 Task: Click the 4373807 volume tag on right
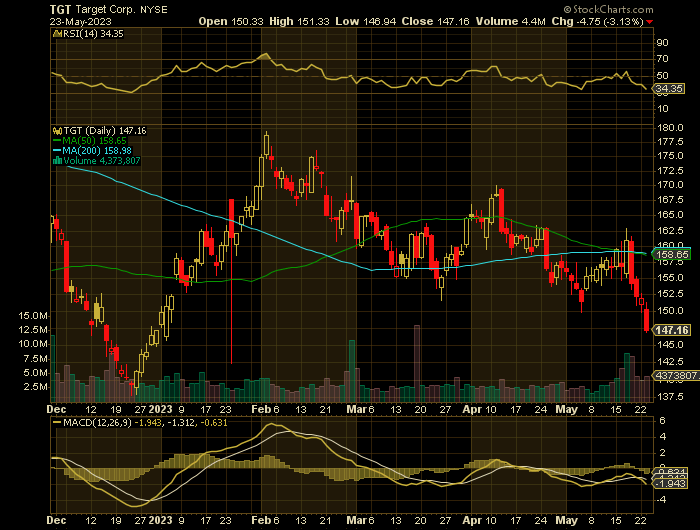[676, 376]
